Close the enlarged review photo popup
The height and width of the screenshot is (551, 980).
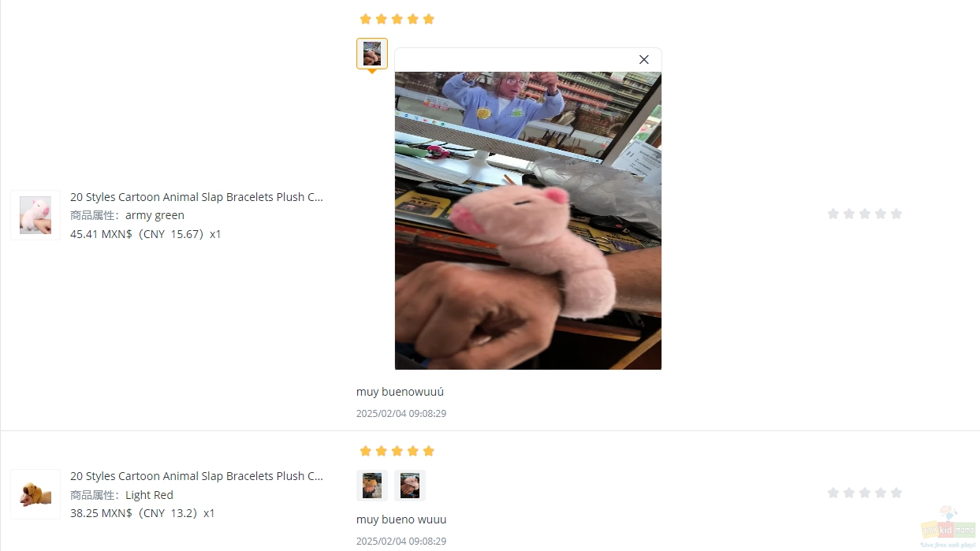tap(643, 60)
